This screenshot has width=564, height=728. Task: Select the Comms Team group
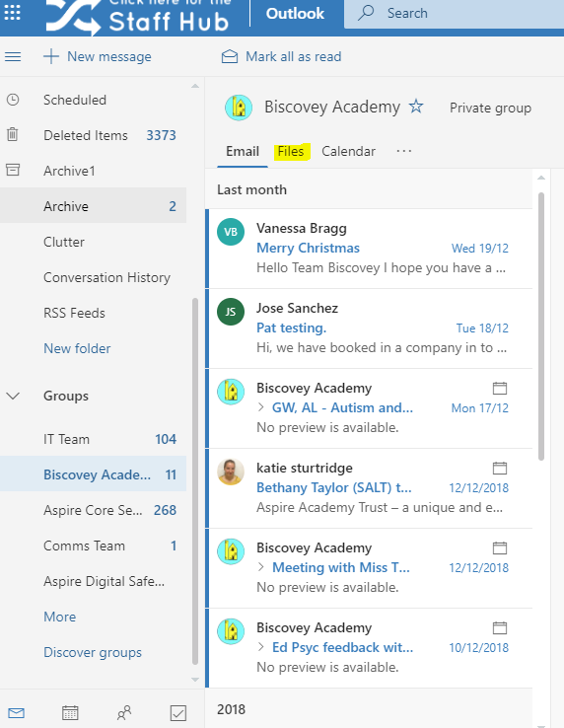tap(93, 546)
